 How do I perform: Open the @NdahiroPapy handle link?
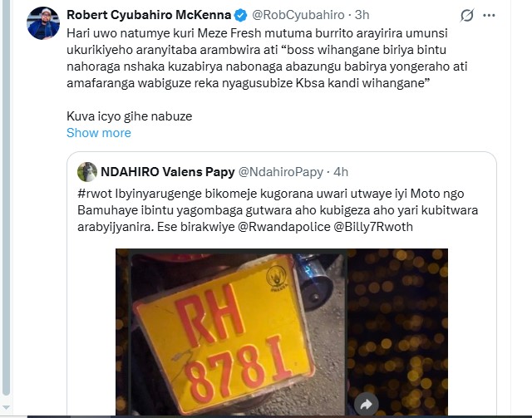point(281,172)
